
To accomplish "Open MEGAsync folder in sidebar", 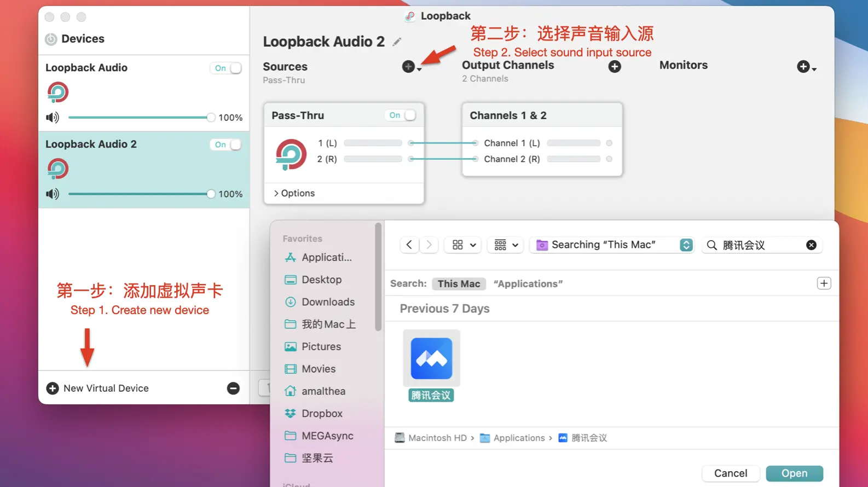I will click(x=319, y=436).
